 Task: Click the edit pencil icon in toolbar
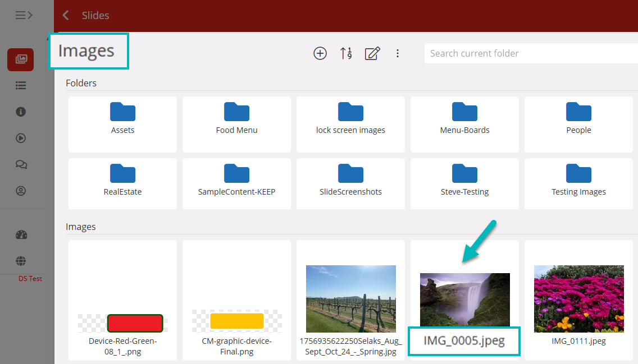372,53
